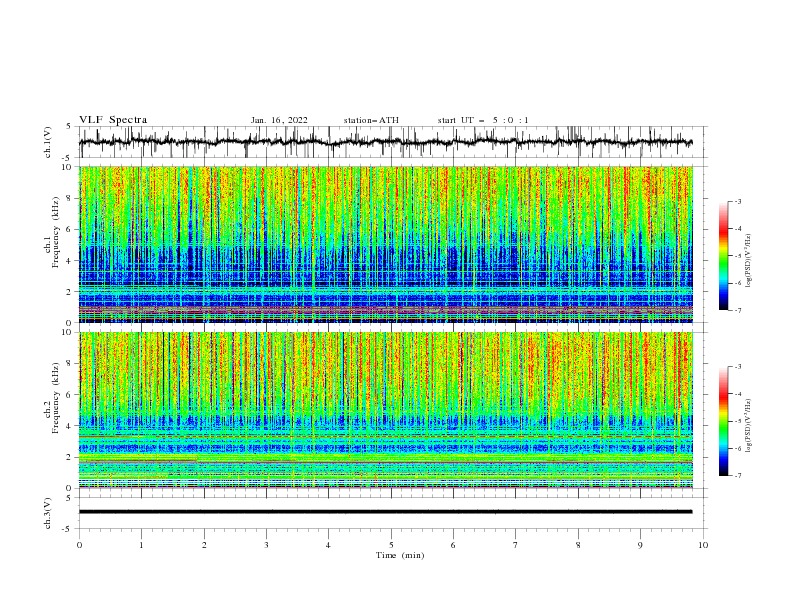Image resolution: width=792 pixels, height=612 pixels.
Task: Click the "VLF Spectra" title text
Action: click(x=113, y=120)
